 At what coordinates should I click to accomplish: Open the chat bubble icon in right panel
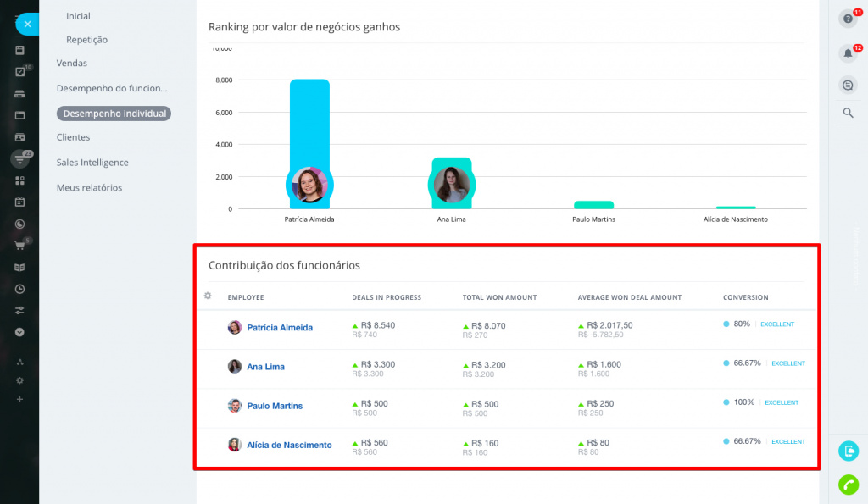(x=848, y=86)
